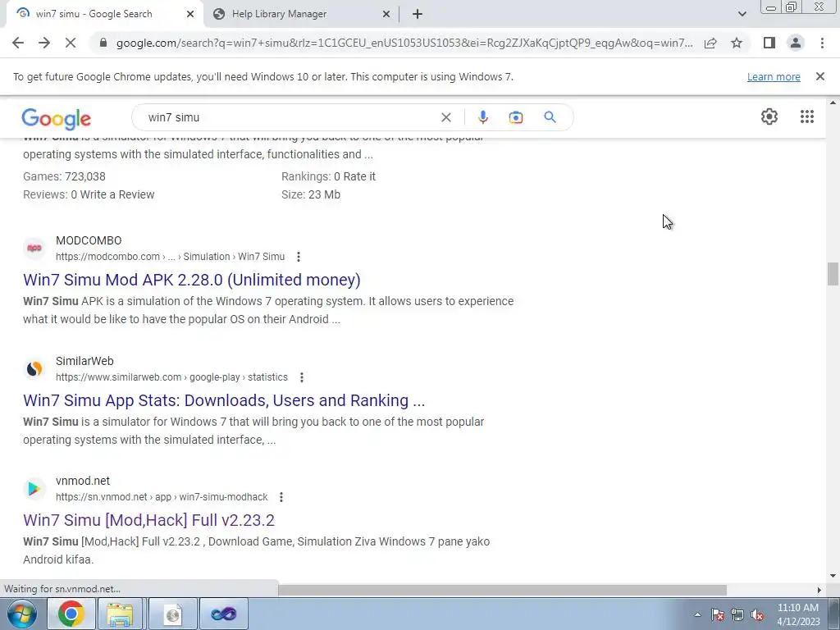Click the Chrome taskbar icon

pos(71,614)
